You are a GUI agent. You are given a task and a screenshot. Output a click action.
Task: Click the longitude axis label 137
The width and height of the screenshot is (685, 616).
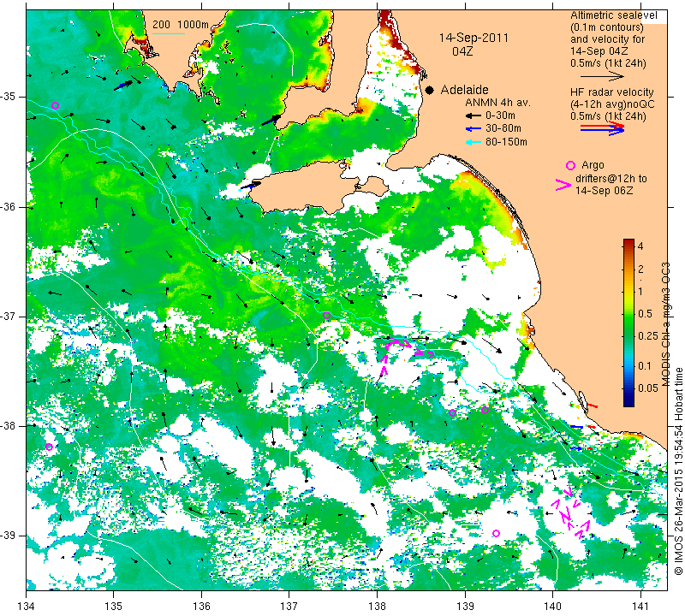click(x=289, y=606)
